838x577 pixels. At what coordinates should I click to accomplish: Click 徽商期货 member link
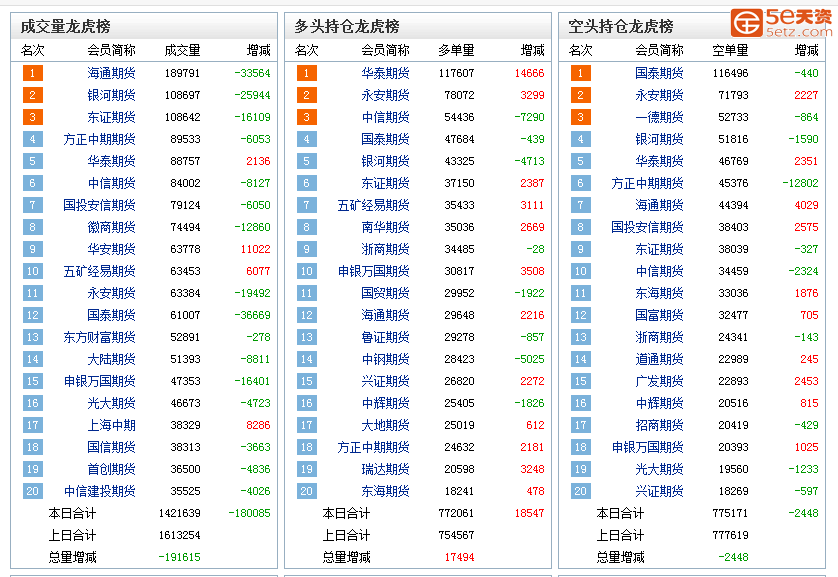click(111, 227)
